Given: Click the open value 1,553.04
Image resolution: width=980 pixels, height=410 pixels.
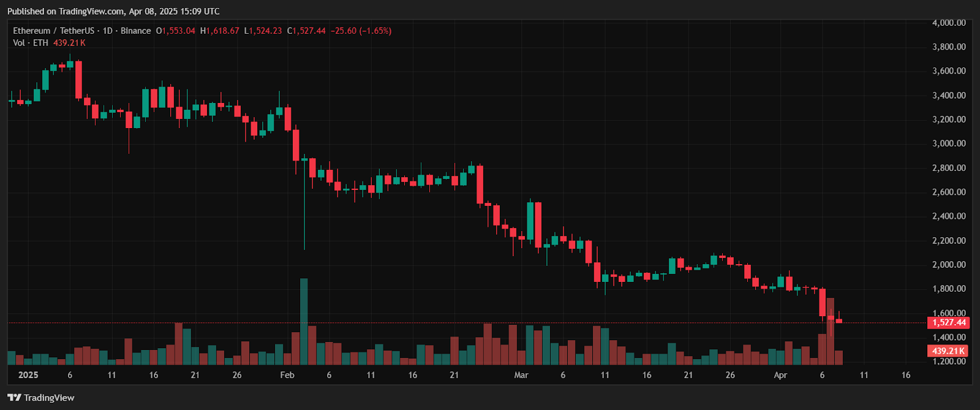Looking at the screenshot, I should pyautogui.click(x=179, y=31).
